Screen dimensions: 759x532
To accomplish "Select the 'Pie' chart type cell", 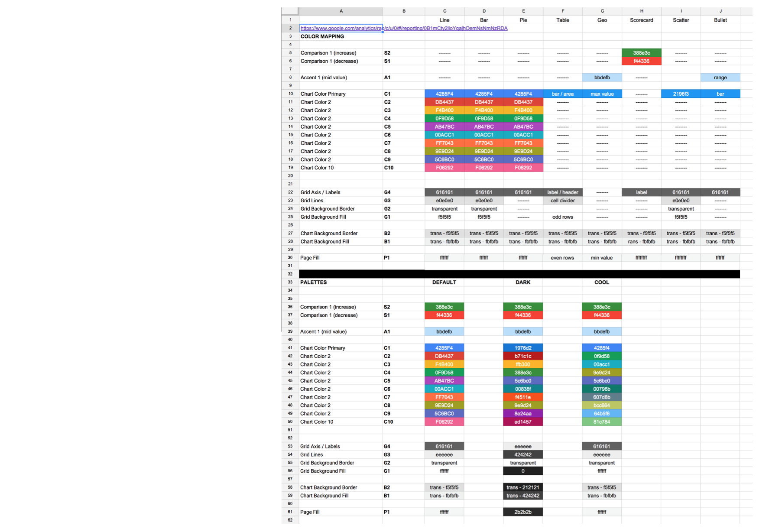I will (x=523, y=20).
